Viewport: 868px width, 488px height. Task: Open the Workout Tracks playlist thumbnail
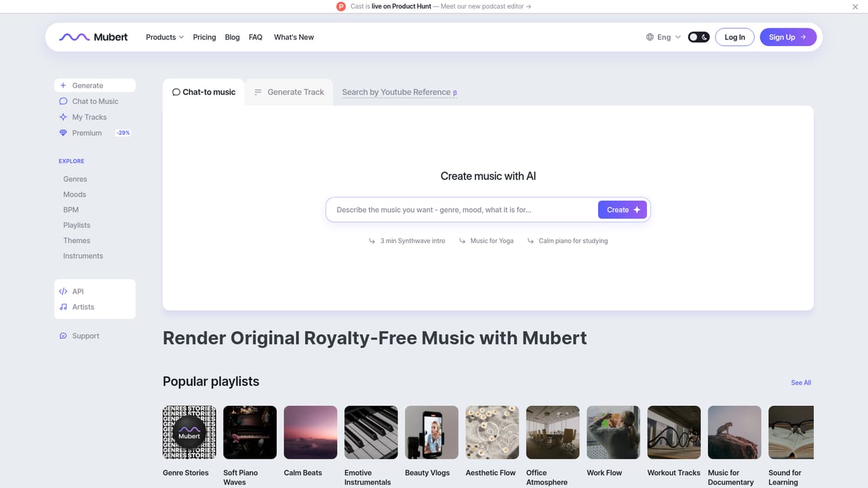coord(674,432)
